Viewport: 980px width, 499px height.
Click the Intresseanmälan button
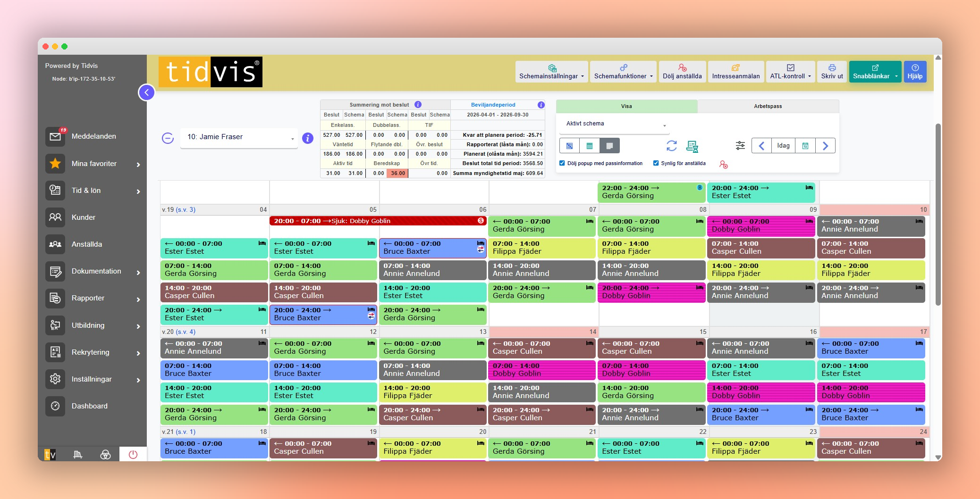point(736,72)
